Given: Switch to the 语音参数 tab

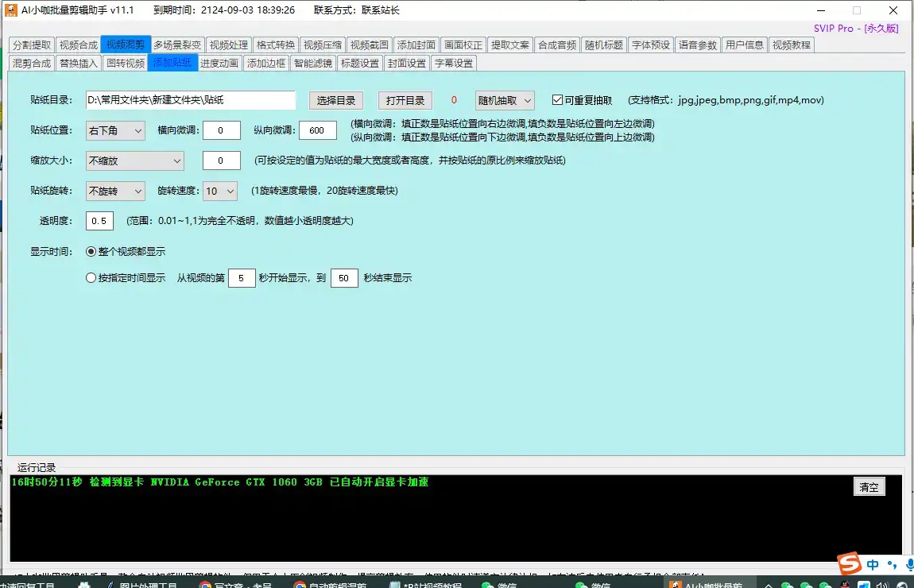Looking at the screenshot, I should point(698,45).
